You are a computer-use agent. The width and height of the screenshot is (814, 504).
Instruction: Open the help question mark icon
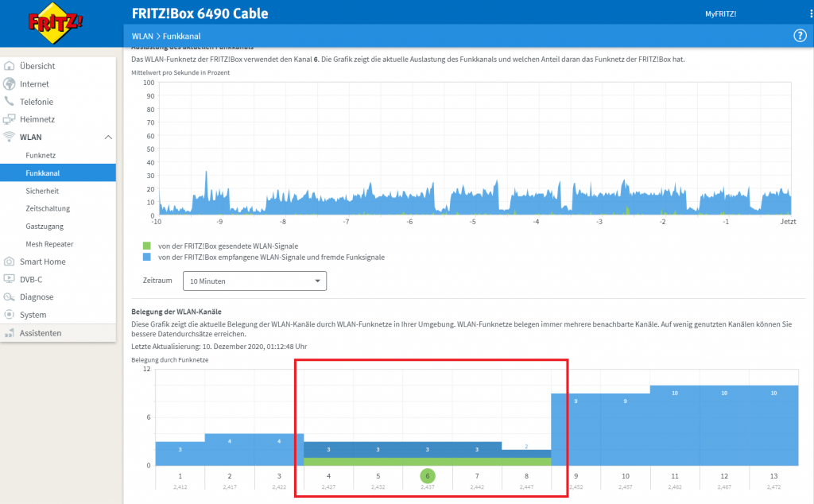click(800, 36)
